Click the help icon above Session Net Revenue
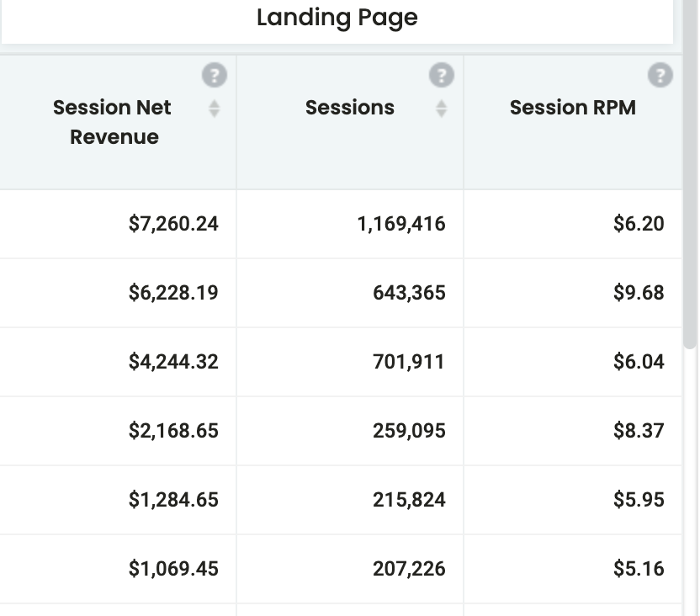The width and height of the screenshot is (700, 616). click(x=214, y=74)
